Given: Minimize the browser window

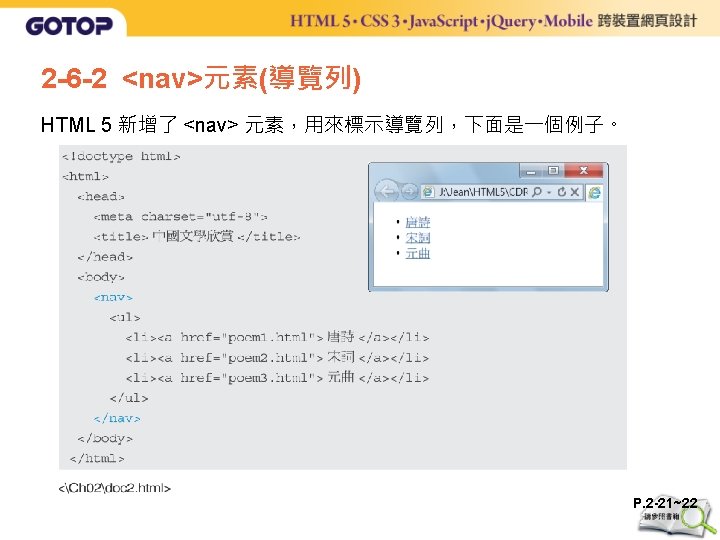Looking at the screenshot, I should pos(531,171).
